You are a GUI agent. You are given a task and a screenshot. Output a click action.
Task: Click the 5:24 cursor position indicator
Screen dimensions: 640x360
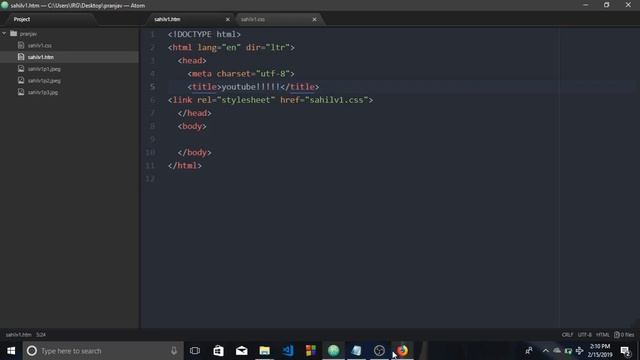(x=41, y=335)
